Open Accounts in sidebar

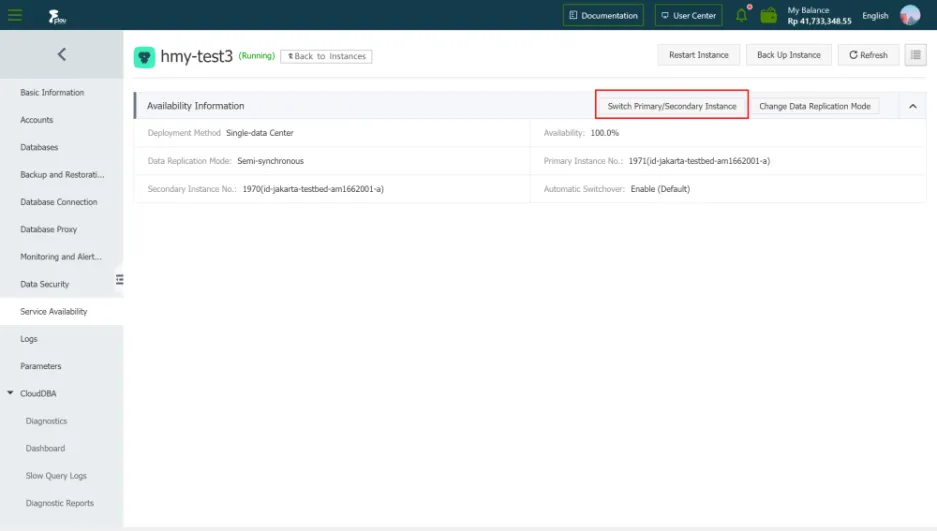tap(36, 120)
